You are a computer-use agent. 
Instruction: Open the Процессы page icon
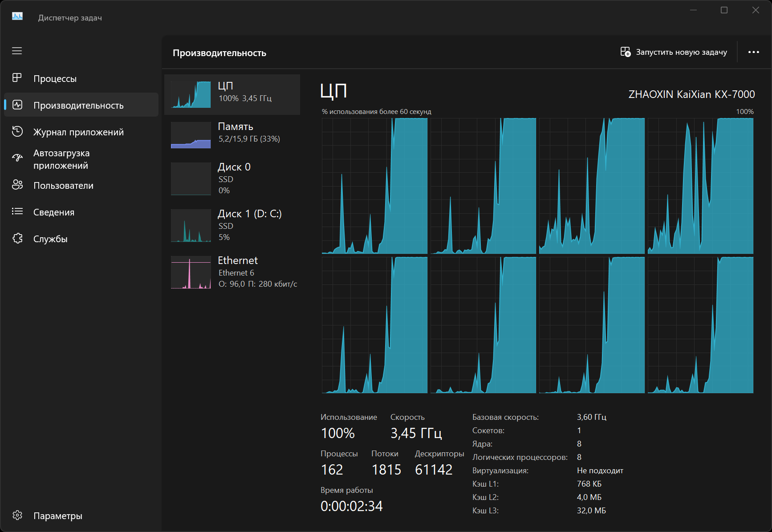17,78
